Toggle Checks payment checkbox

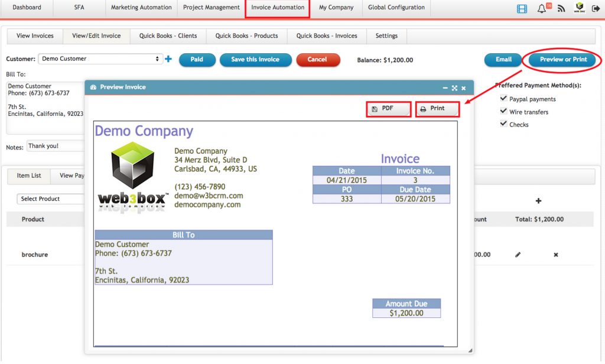tap(503, 124)
